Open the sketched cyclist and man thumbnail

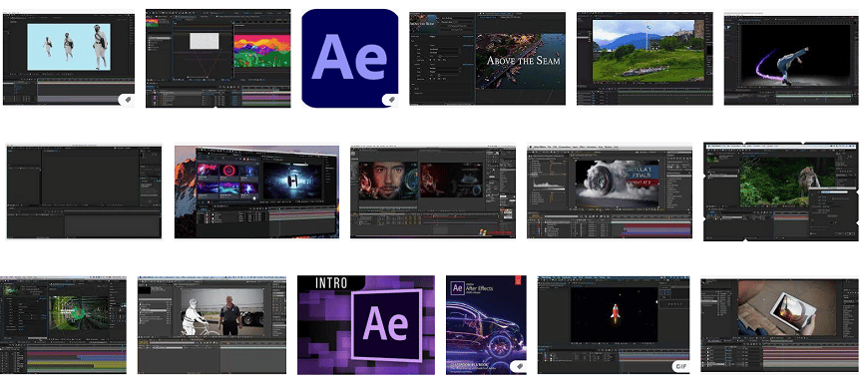[213, 325]
